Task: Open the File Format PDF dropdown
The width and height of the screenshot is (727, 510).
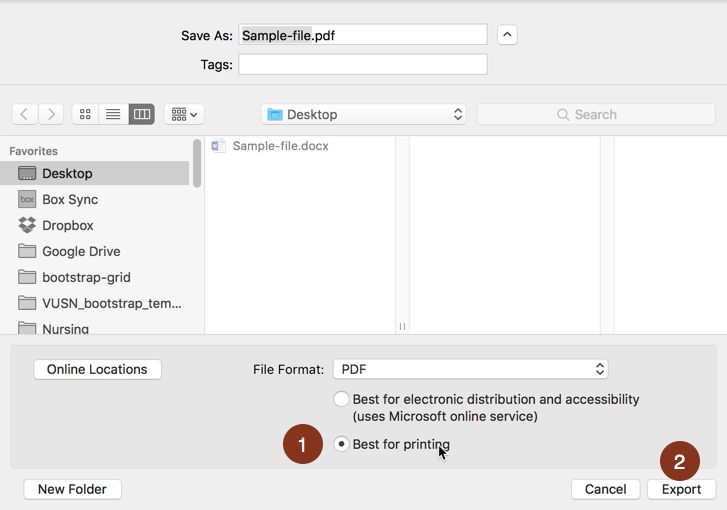Action: point(470,369)
